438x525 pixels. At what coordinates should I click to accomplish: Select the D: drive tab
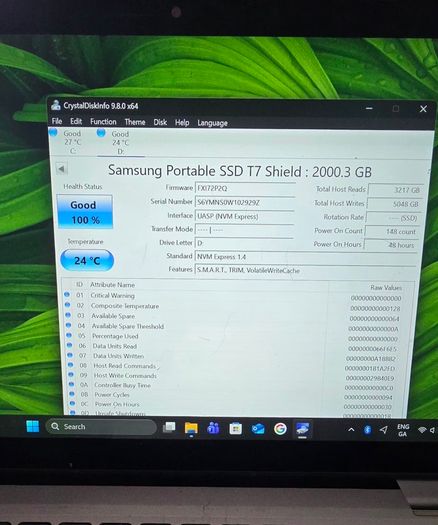point(120,143)
